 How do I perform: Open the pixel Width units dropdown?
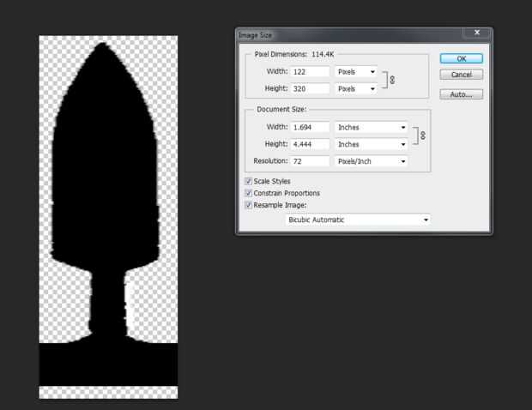click(356, 71)
